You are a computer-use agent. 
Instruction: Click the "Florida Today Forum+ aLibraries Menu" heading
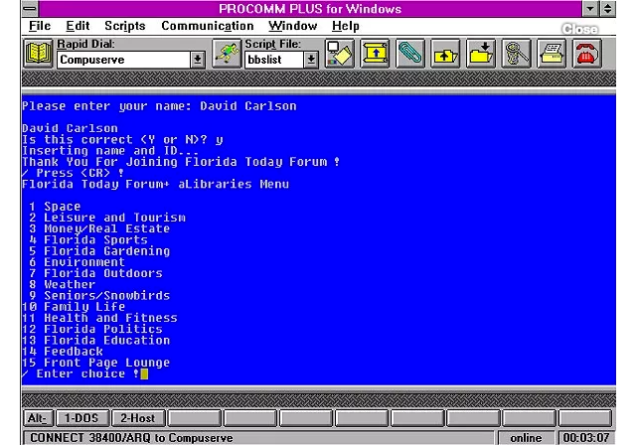click(x=156, y=185)
